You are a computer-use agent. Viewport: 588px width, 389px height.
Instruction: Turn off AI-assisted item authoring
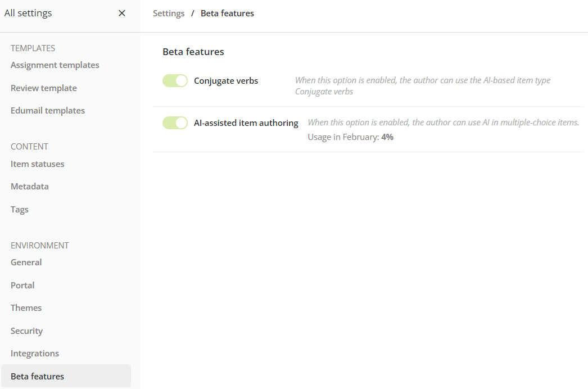(175, 123)
